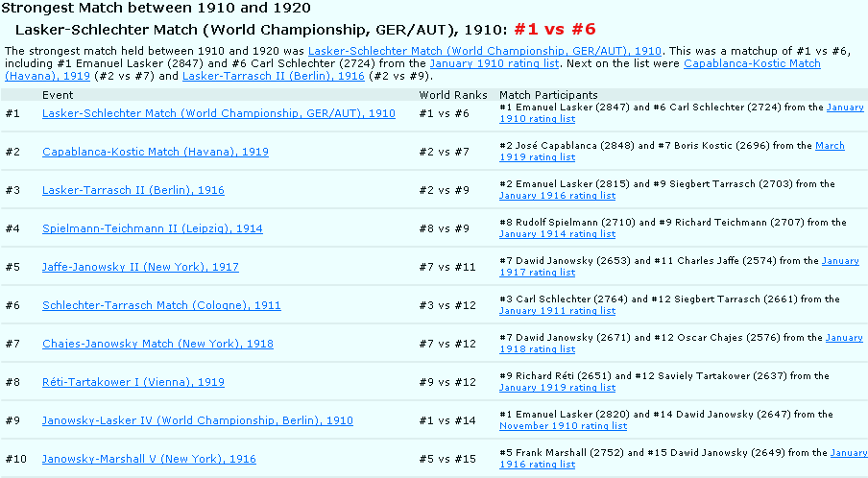
Task: Select Jaffe-Janowsky II (New York), 1917 link
Action: coord(140,267)
